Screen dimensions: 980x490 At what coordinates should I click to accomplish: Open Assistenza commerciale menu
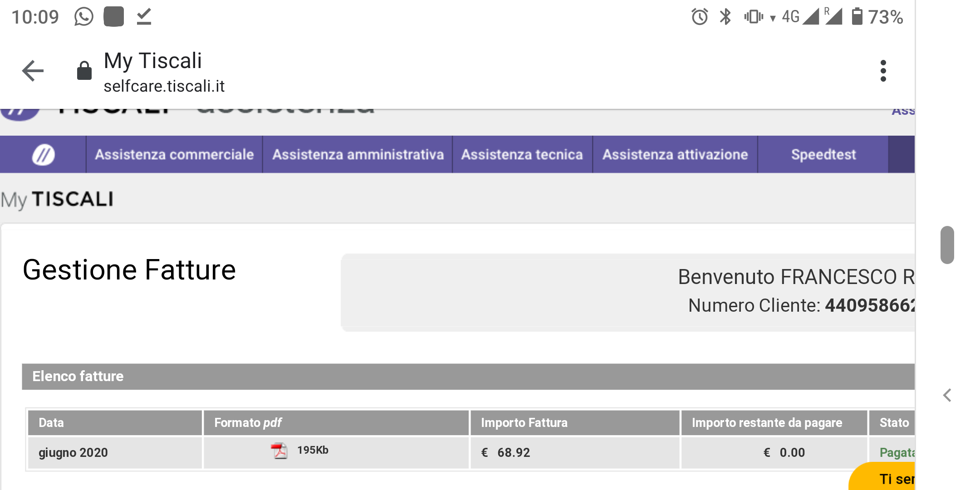click(x=174, y=155)
